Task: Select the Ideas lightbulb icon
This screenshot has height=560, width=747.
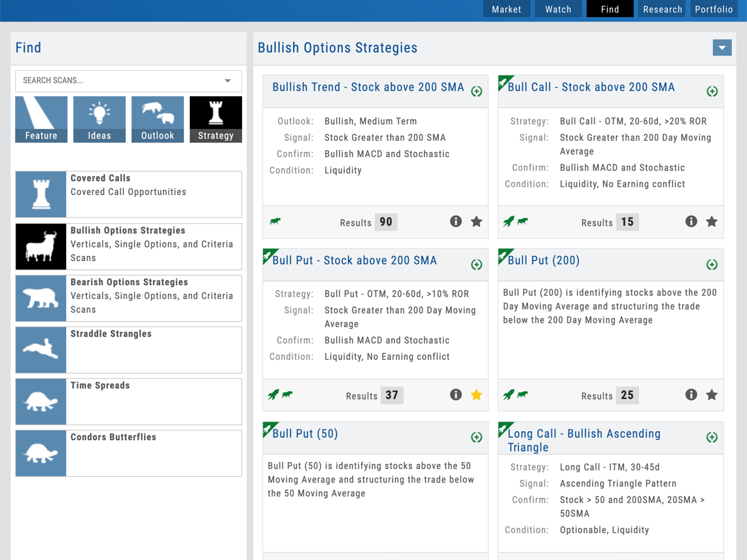Action: [99, 119]
